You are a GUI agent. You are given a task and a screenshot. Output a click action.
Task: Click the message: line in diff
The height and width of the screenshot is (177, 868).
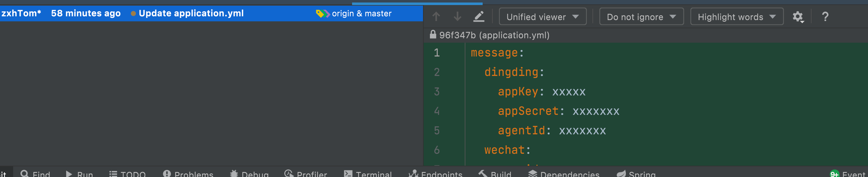(x=497, y=53)
